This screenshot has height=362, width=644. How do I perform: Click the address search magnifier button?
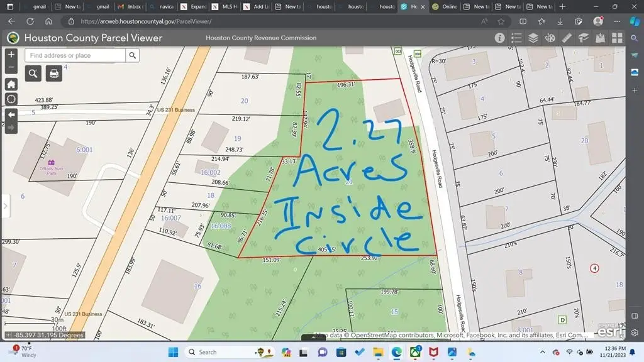click(x=132, y=55)
